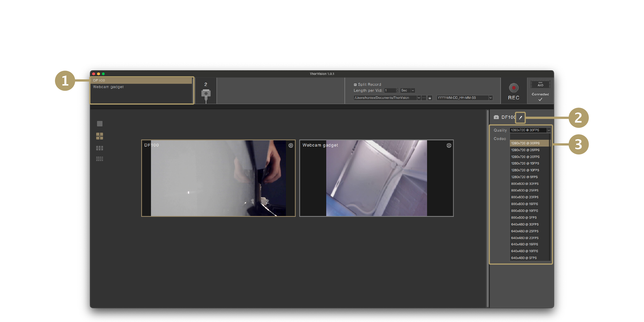Click the pencil icon to rename DF100
This screenshot has height=322, width=644.
(x=520, y=117)
